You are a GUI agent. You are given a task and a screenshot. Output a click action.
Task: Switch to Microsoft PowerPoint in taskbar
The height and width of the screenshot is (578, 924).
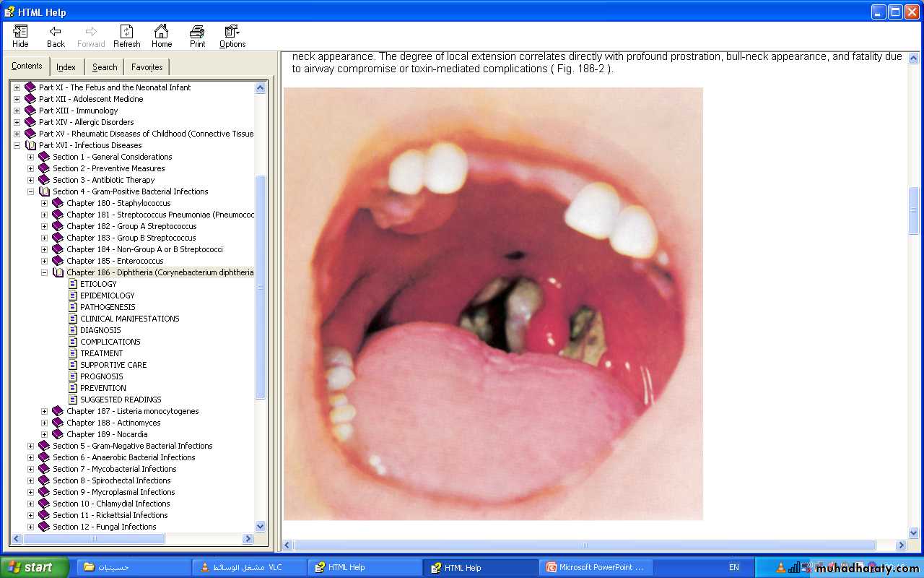[x=598, y=567]
